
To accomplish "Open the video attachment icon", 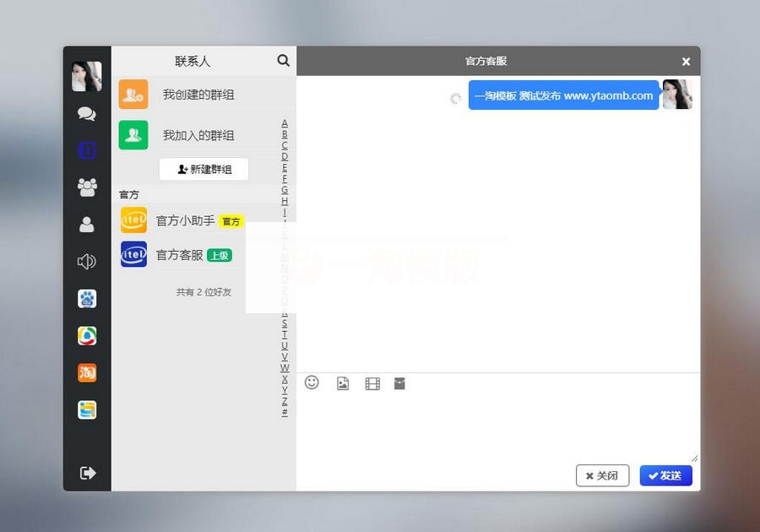I will click(372, 383).
